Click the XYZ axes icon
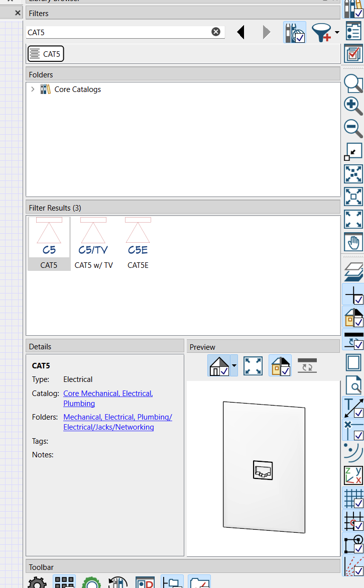The height and width of the screenshot is (588, 364). (353, 475)
